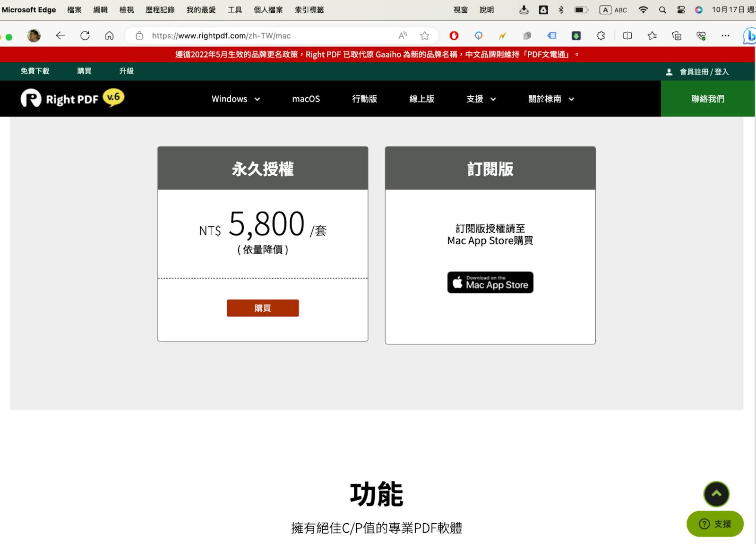Open the 行動版 navigation item
The width and height of the screenshot is (756, 544).
tap(364, 99)
